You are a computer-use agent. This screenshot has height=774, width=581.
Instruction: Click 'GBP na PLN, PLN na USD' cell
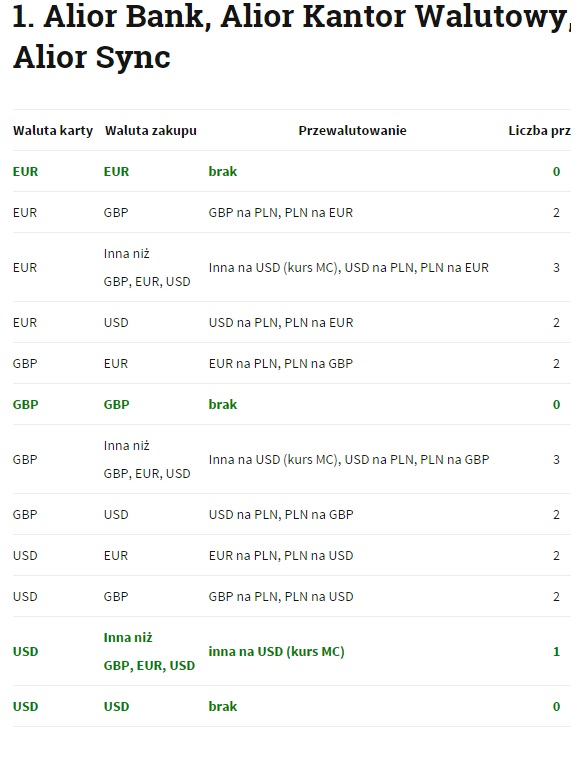pos(281,597)
